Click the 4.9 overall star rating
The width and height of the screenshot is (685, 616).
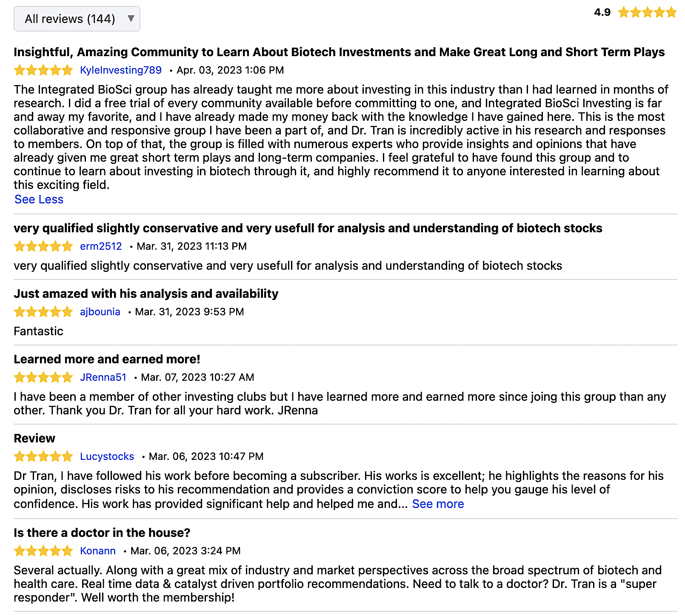coord(647,12)
